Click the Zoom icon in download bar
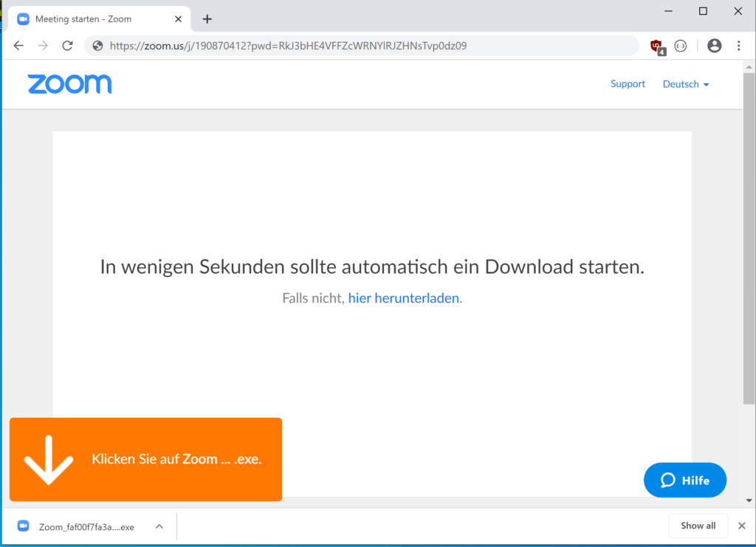This screenshot has width=756, height=547. 23,526
